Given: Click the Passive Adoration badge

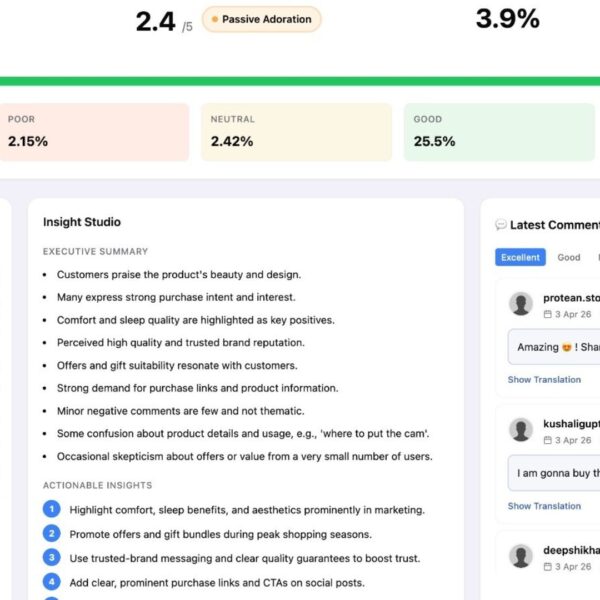Looking at the screenshot, I should [262, 19].
